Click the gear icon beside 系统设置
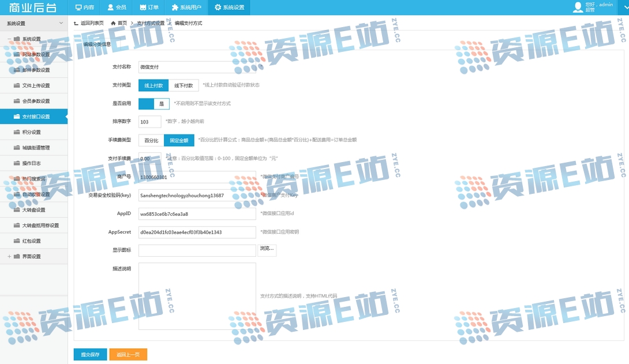 click(218, 7)
